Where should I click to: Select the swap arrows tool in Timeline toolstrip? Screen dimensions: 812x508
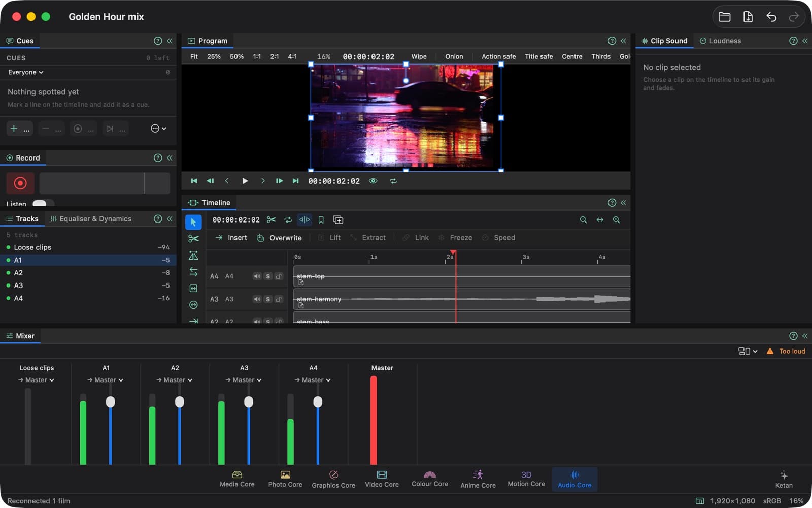193,272
